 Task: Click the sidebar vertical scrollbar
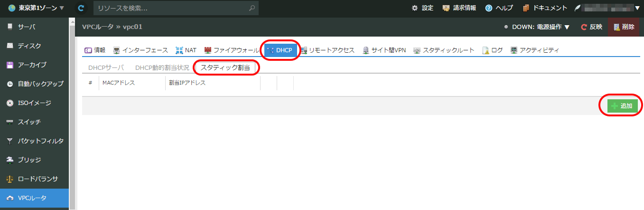(72, 114)
